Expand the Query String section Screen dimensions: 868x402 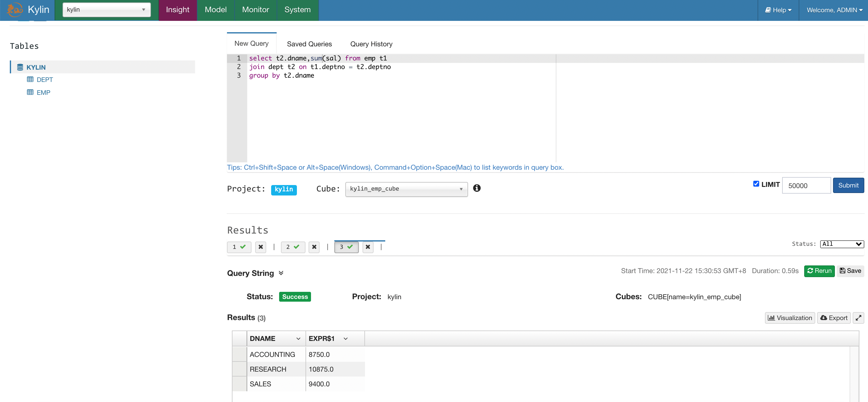281,273
